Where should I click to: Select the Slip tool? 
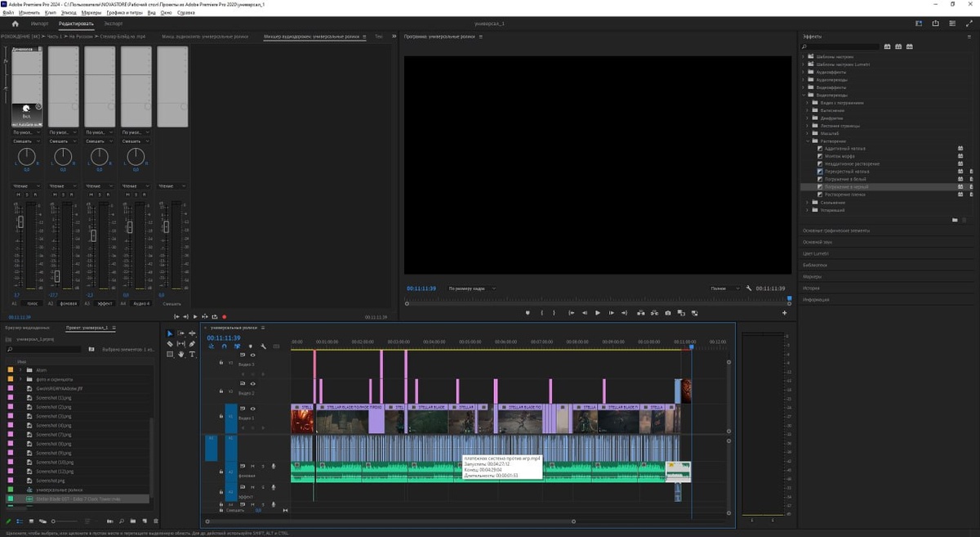pos(180,343)
